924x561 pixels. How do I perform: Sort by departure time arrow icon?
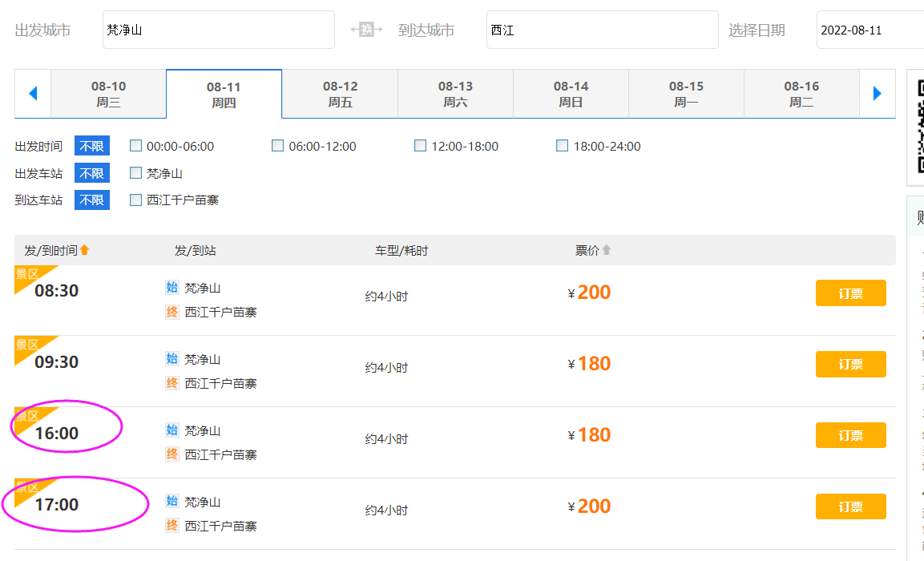tap(85, 250)
